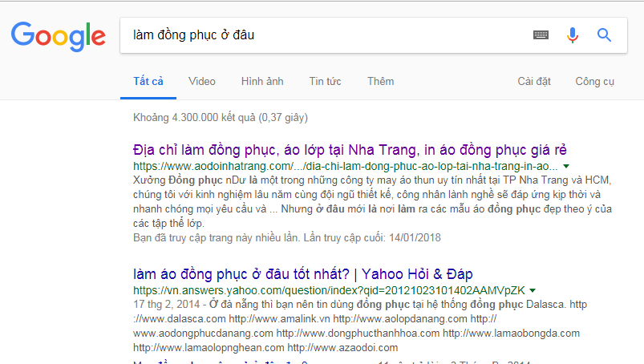The image size is (644, 364).
Task: Click the blue magnifier search button
Action: tap(604, 35)
